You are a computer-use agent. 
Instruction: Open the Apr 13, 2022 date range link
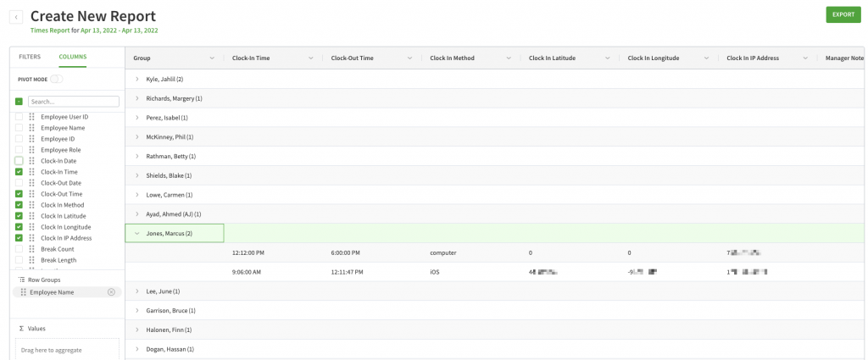coord(119,30)
